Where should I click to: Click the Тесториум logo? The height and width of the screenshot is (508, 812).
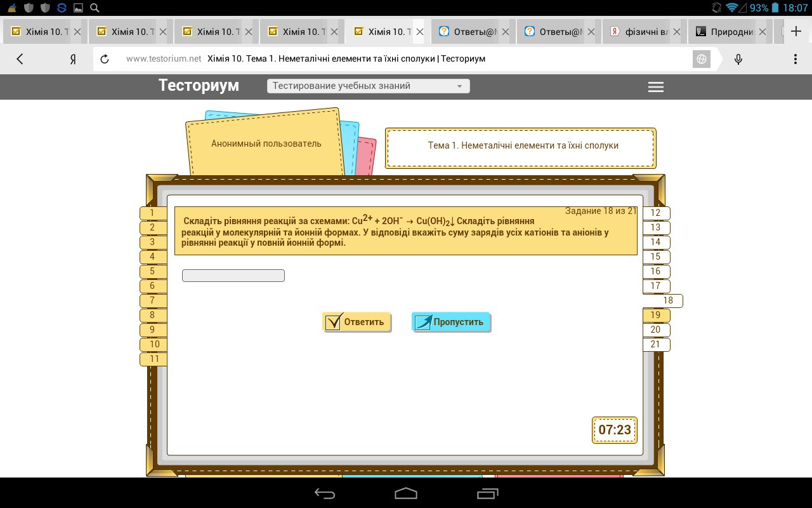pyautogui.click(x=199, y=86)
